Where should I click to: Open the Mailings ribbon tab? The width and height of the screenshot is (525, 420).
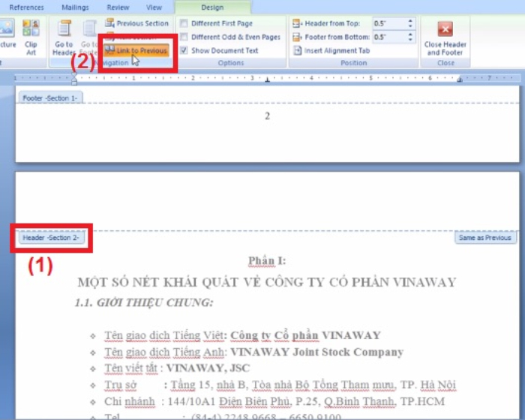75,7
